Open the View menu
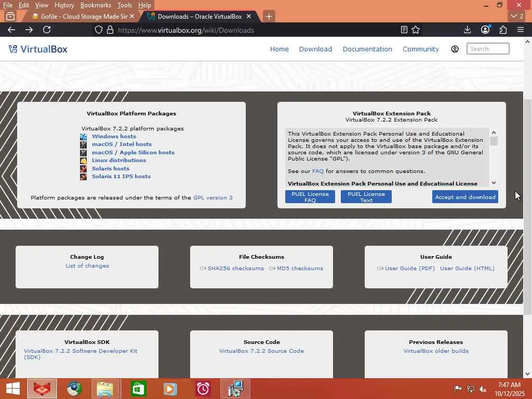Image resolution: width=532 pixels, height=399 pixels. coord(42,5)
